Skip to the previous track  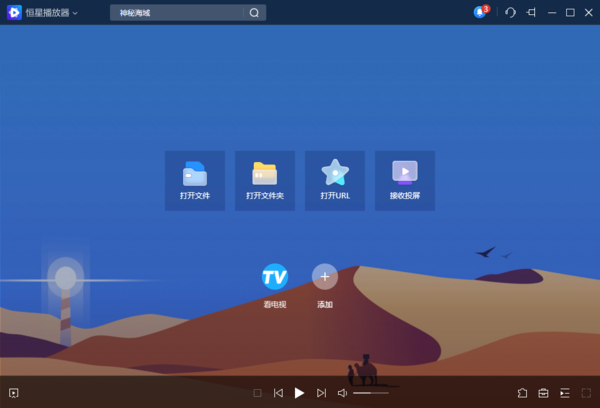pos(278,393)
